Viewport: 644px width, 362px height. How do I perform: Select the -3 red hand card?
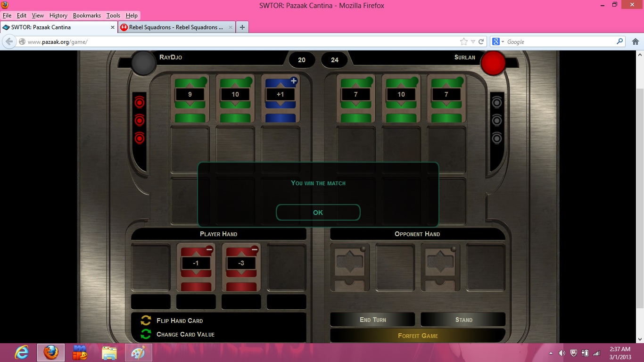[x=241, y=267]
